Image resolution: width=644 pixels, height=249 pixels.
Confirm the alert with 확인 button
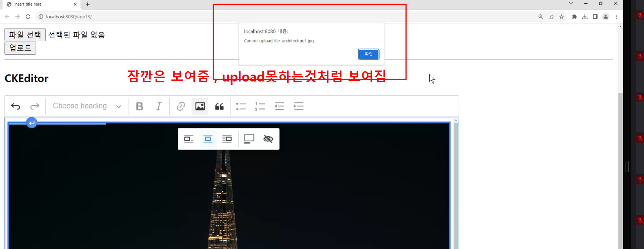[369, 54]
